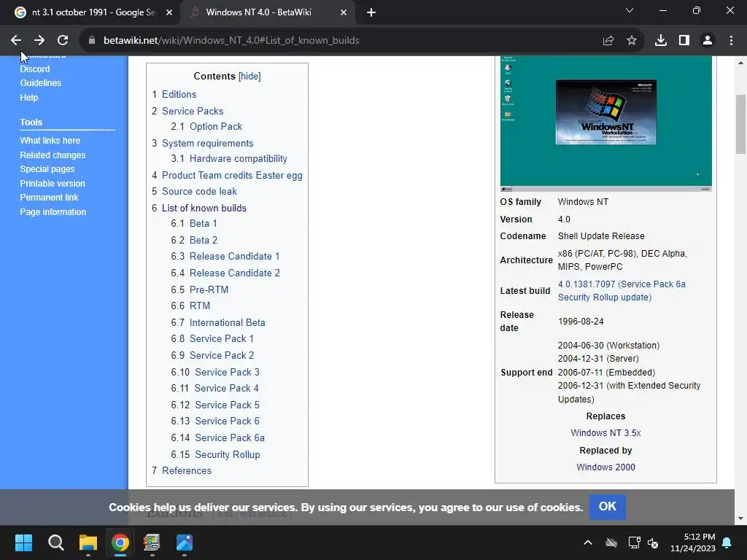
Task: Open What links here tool
Action: (50, 141)
